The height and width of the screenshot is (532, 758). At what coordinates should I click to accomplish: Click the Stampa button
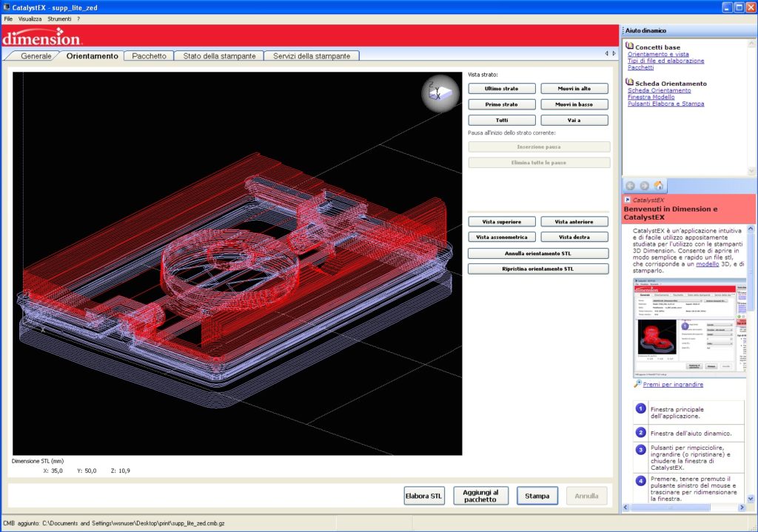point(537,496)
